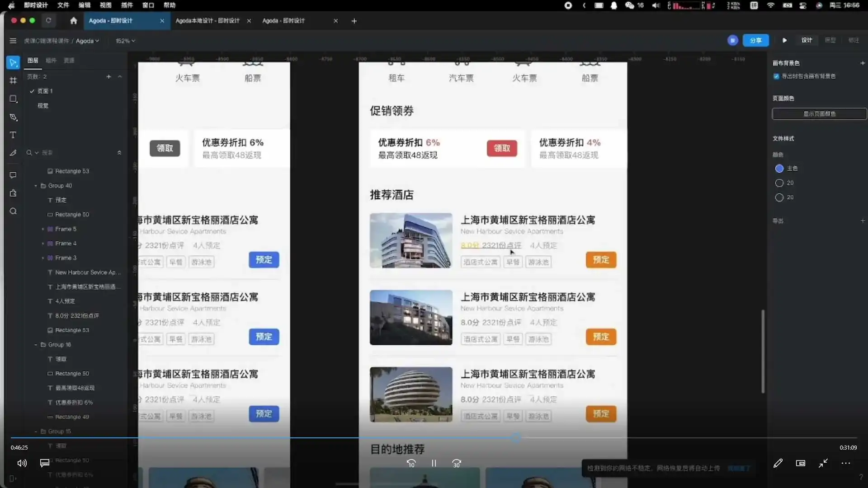Viewport: 868px width, 488px height.
Task: Close the Agoda本地设计 file tab
Action: point(249,21)
